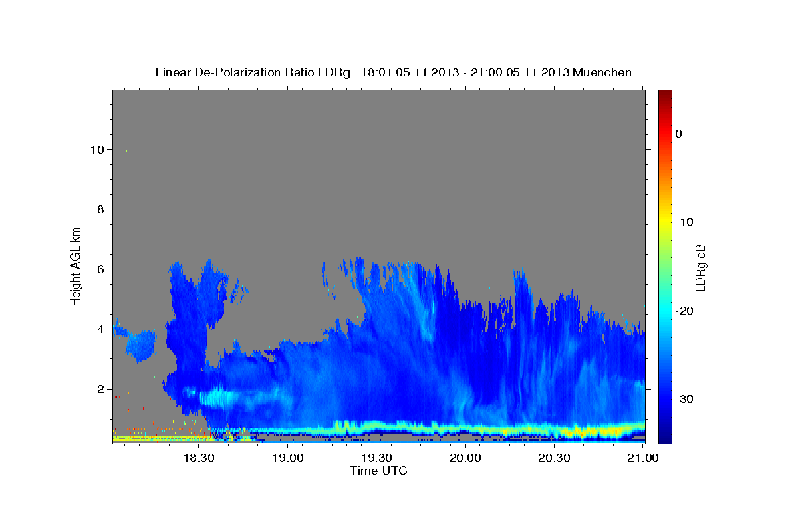Click the height tick label 8

pos(101,209)
